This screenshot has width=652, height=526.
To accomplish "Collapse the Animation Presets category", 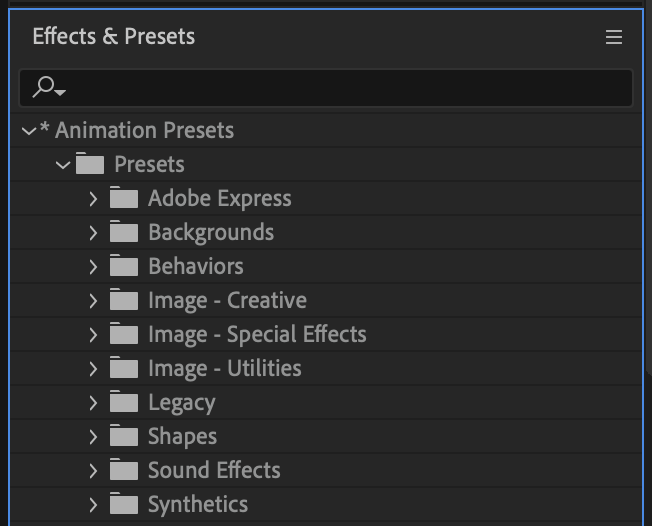I will [x=29, y=131].
